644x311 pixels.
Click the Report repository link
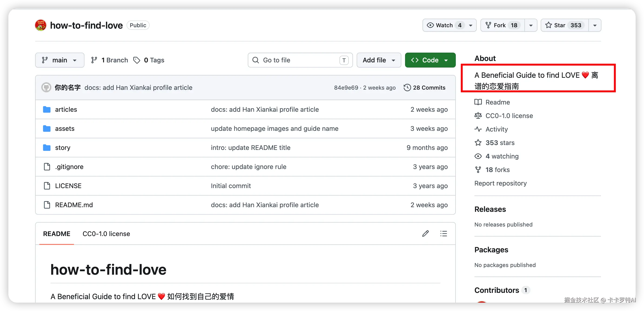[x=500, y=183]
